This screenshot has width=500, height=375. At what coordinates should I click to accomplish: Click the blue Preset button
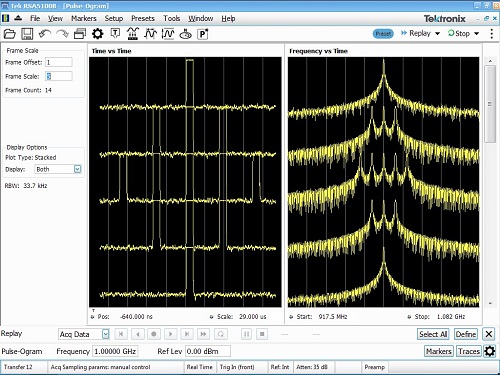pos(383,34)
